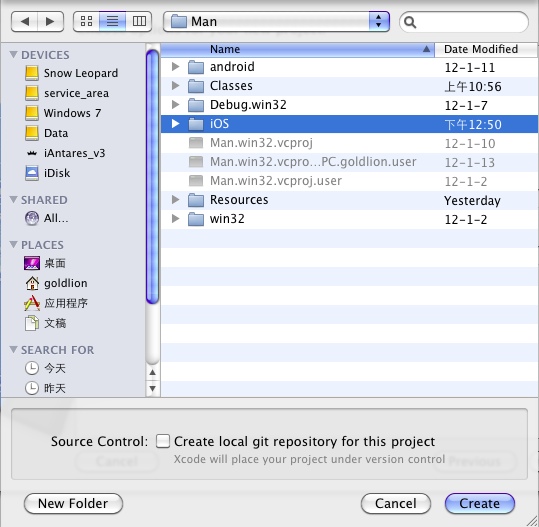Expand the win32 folder triangle
The height and width of the screenshot is (527, 539).
point(176,219)
